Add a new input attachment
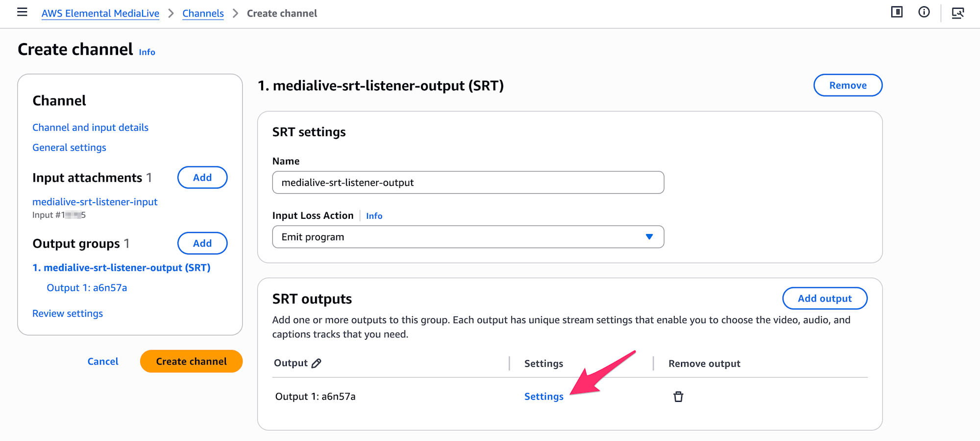980x441 pixels. pos(202,177)
